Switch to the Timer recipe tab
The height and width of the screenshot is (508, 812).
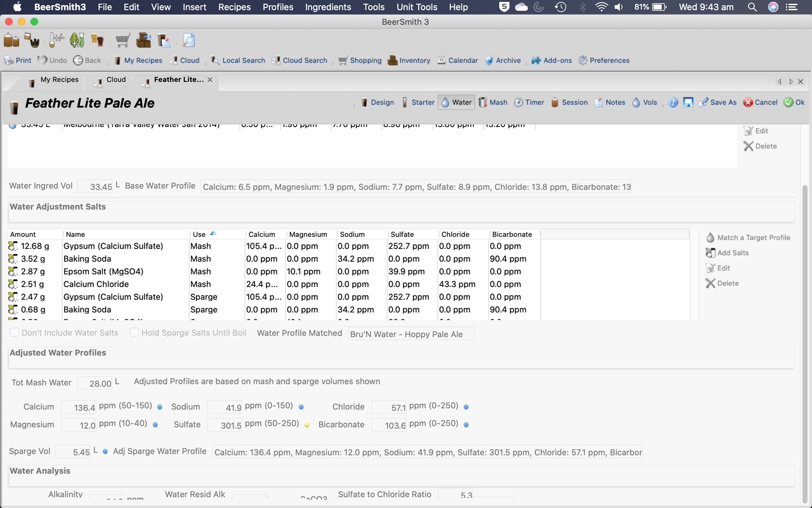click(529, 102)
